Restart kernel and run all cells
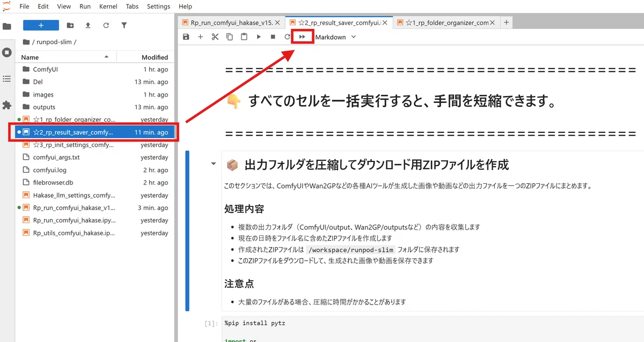This screenshot has width=644, height=342. point(302,37)
